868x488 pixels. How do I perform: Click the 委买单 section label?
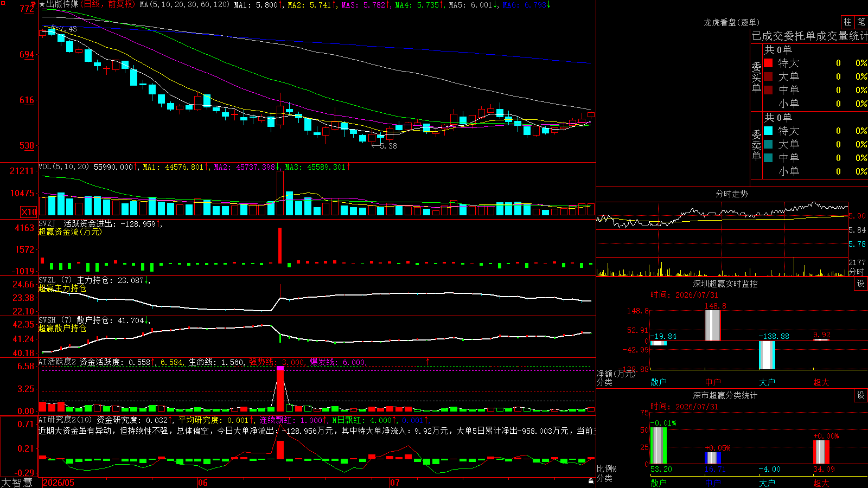756,78
